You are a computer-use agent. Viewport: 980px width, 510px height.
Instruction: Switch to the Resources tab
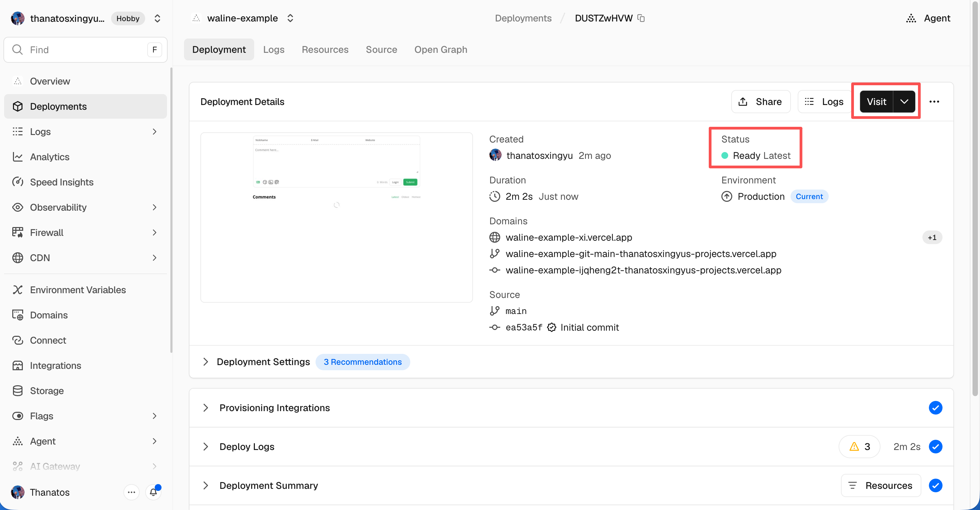click(325, 49)
